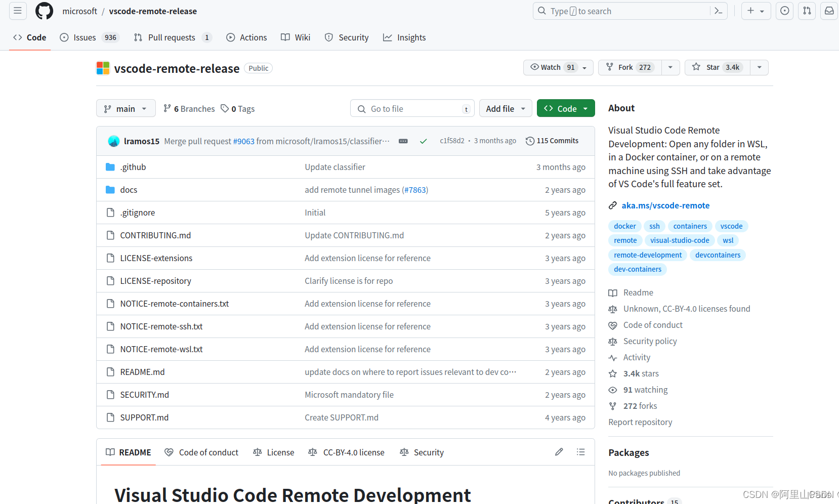This screenshot has width=839, height=504.
Task: Visit aka.ms/vscode-remote link
Action: tap(665, 205)
